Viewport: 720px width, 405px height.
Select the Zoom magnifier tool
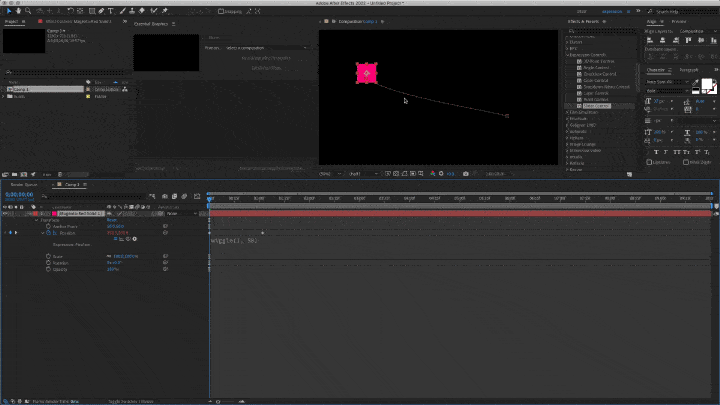pos(28,11)
